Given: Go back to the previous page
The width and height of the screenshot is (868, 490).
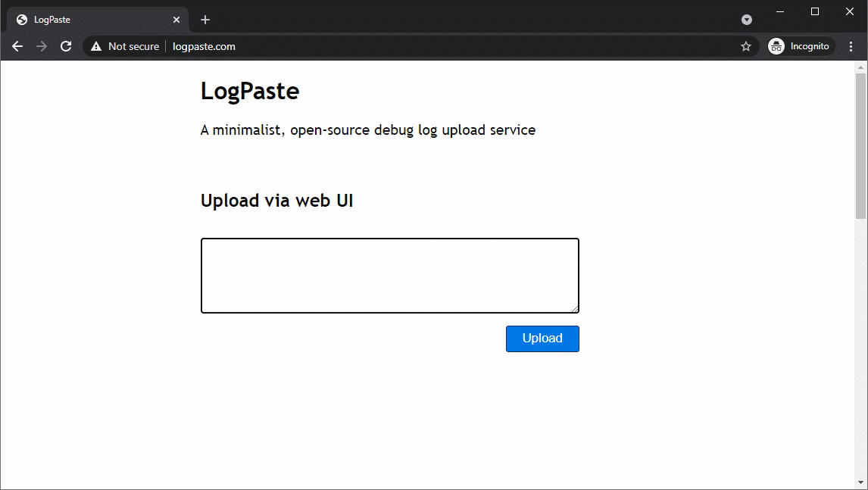Looking at the screenshot, I should point(17,46).
